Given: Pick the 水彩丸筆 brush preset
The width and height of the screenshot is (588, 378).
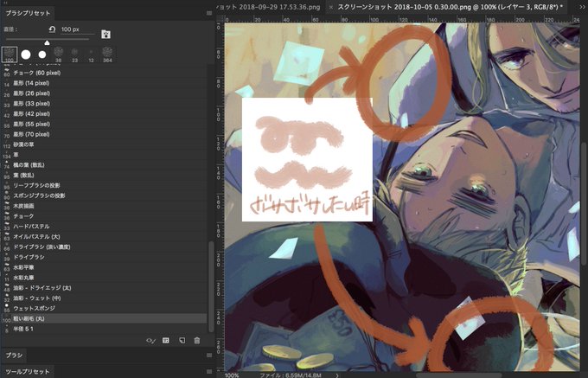Looking at the screenshot, I should click(x=105, y=278).
